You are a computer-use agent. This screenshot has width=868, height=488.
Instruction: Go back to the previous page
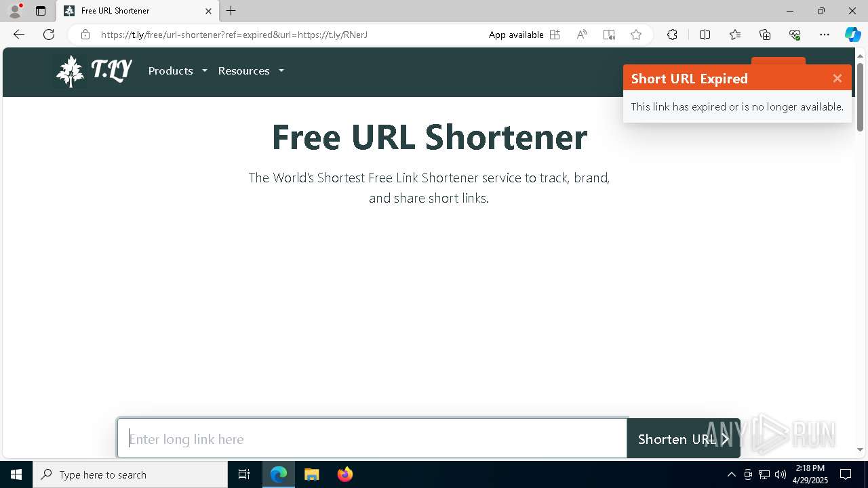pyautogui.click(x=19, y=35)
